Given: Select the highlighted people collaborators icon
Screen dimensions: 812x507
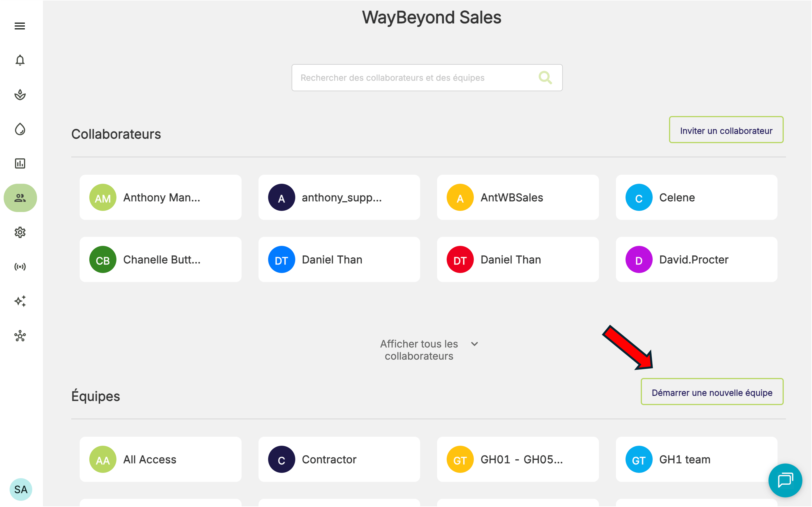Looking at the screenshot, I should click(x=20, y=198).
